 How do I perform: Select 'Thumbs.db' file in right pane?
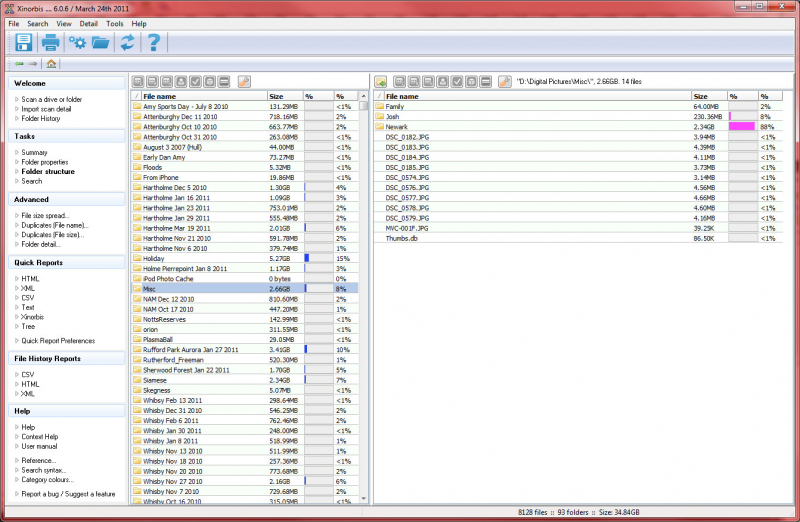tap(579, 238)
